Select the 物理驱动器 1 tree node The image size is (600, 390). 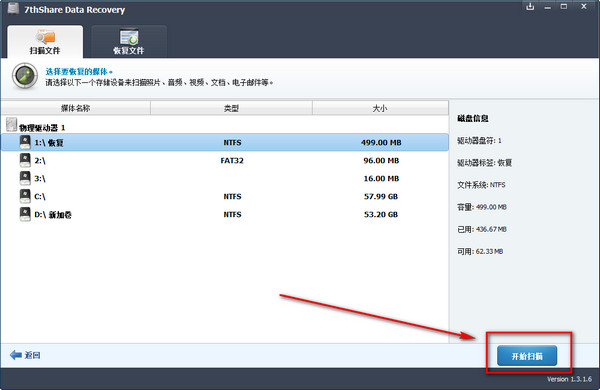pos(42,127)
